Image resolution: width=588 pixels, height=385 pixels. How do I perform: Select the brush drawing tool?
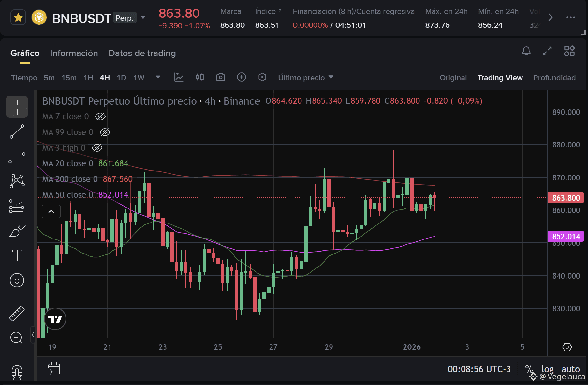17,231
